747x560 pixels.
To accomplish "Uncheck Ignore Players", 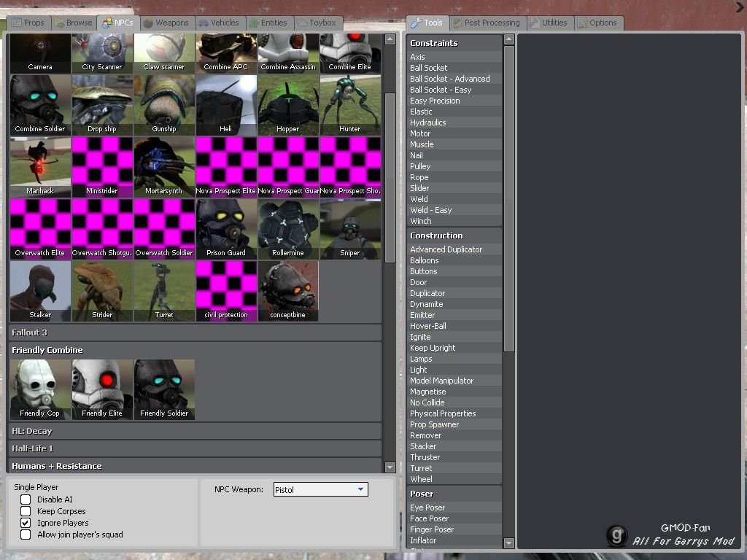I will (x=26, y=523).
